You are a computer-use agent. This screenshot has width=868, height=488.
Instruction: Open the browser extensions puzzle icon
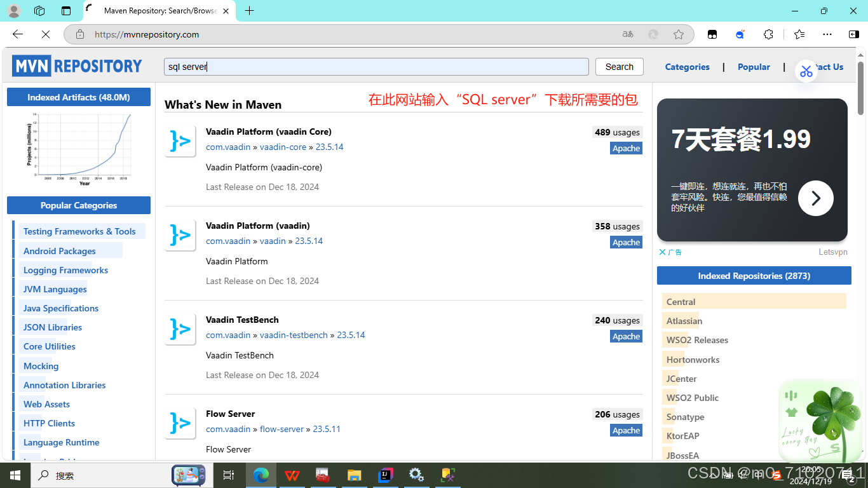(x=768, y=34)
